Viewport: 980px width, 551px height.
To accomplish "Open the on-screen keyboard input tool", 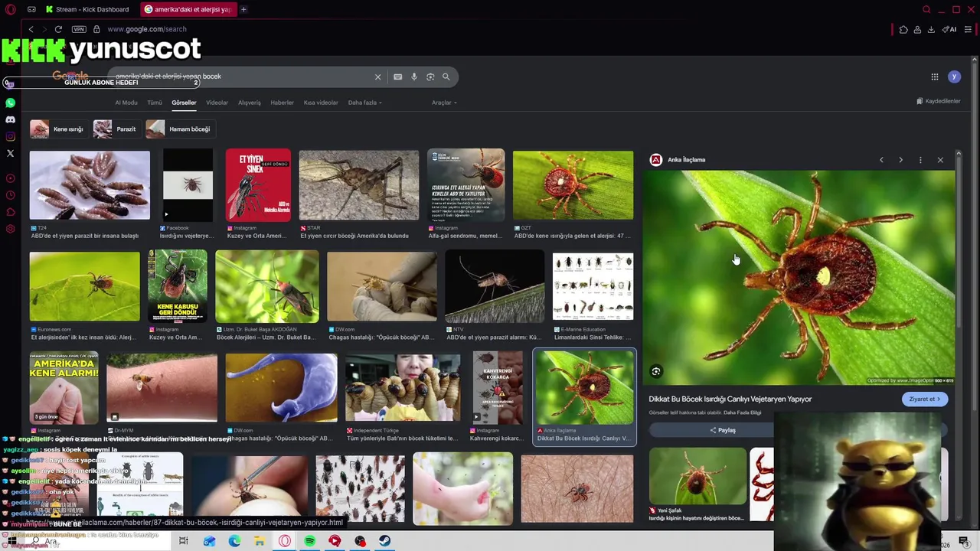I will coord(397,77).
